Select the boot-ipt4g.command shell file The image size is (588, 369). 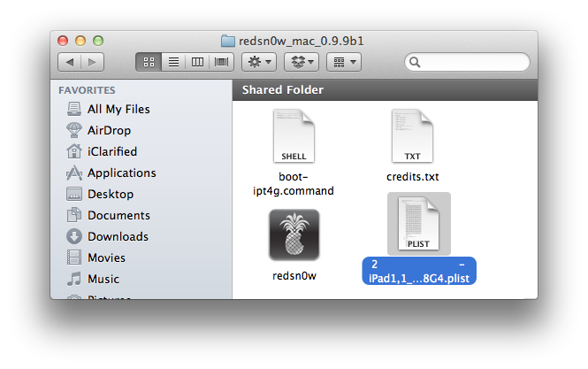point(294,136)
